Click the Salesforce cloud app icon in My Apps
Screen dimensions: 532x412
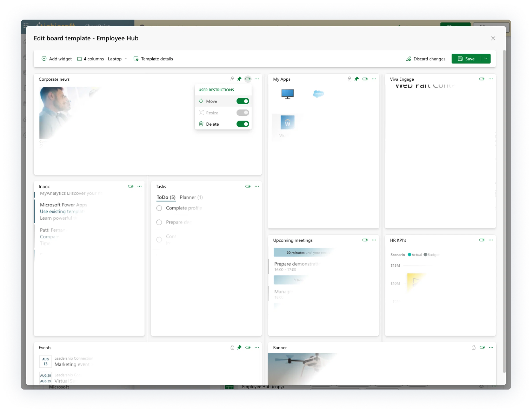click(x=318, y=94)
